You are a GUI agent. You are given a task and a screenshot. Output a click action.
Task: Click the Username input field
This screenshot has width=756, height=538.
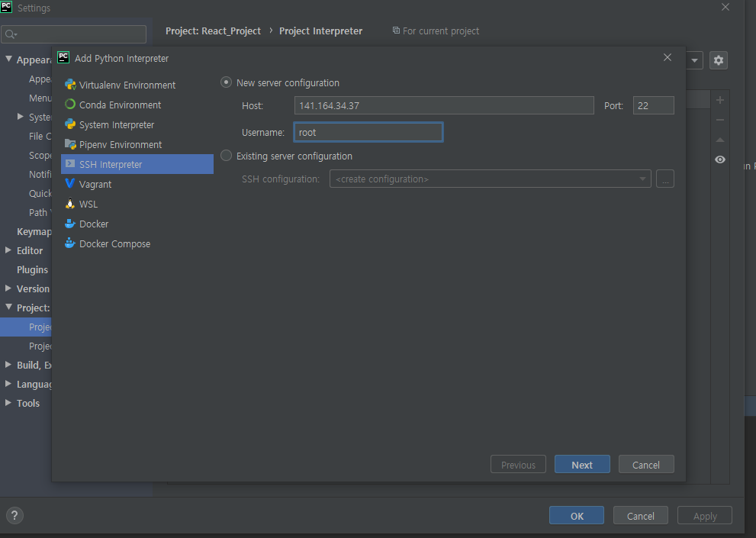368,132
